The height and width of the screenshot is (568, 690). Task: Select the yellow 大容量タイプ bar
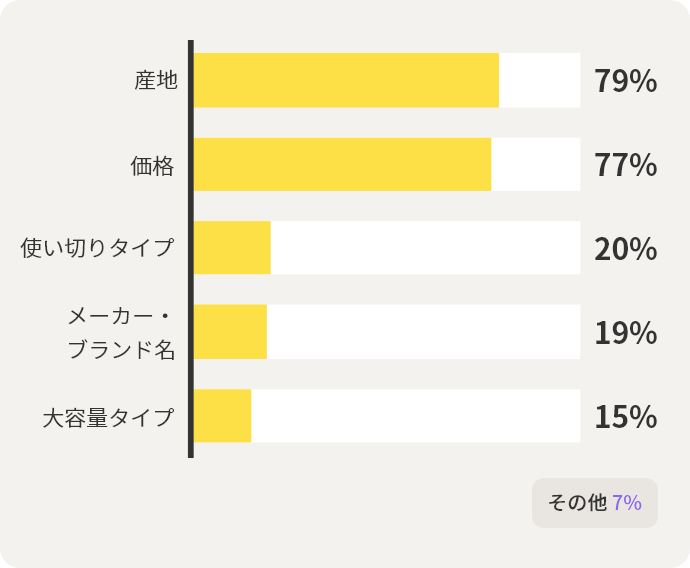coord(222,416)
